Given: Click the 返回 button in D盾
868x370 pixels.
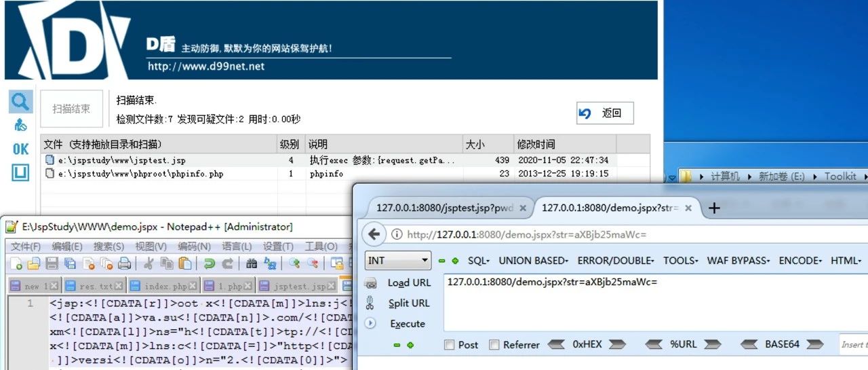Looking at the screenshot, I should 605,113.
